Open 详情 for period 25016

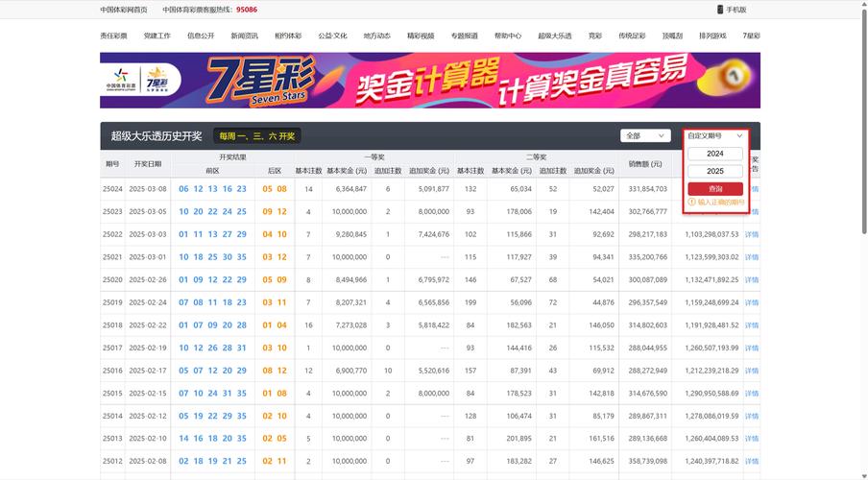[x=752, y=371]
